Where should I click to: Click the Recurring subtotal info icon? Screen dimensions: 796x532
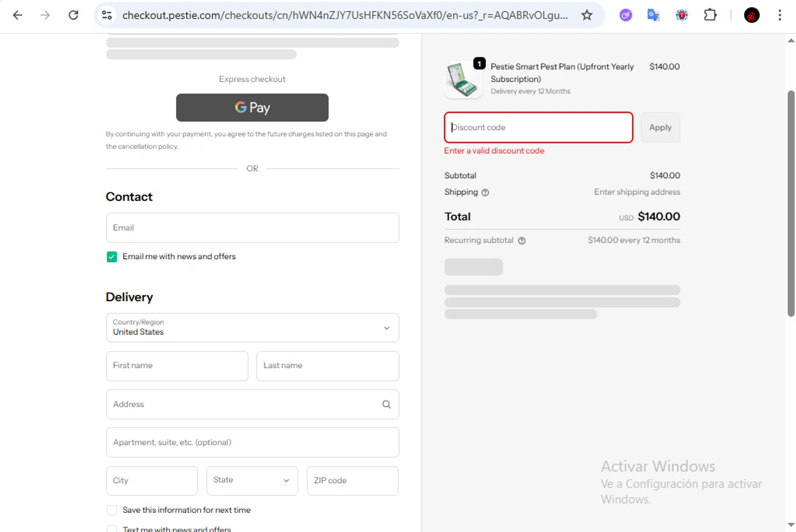[x=522, y=241]
